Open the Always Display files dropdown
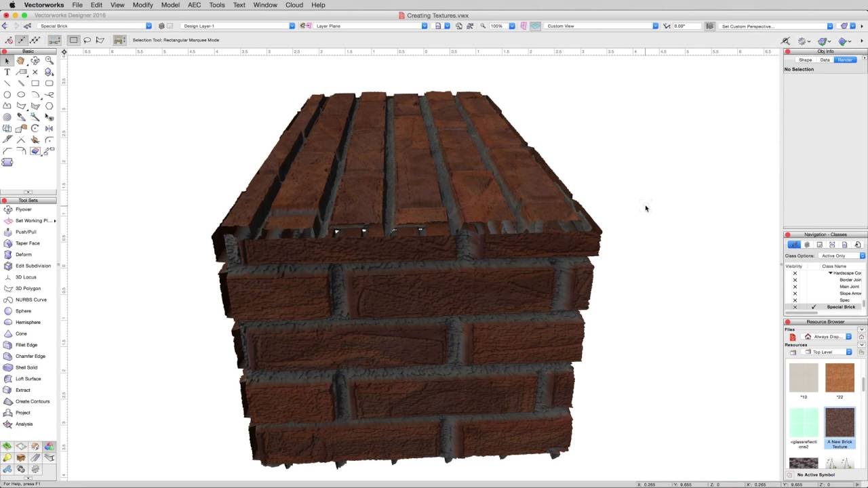The width and height of the screenshot is (868, 488). (x=827, y=337)
